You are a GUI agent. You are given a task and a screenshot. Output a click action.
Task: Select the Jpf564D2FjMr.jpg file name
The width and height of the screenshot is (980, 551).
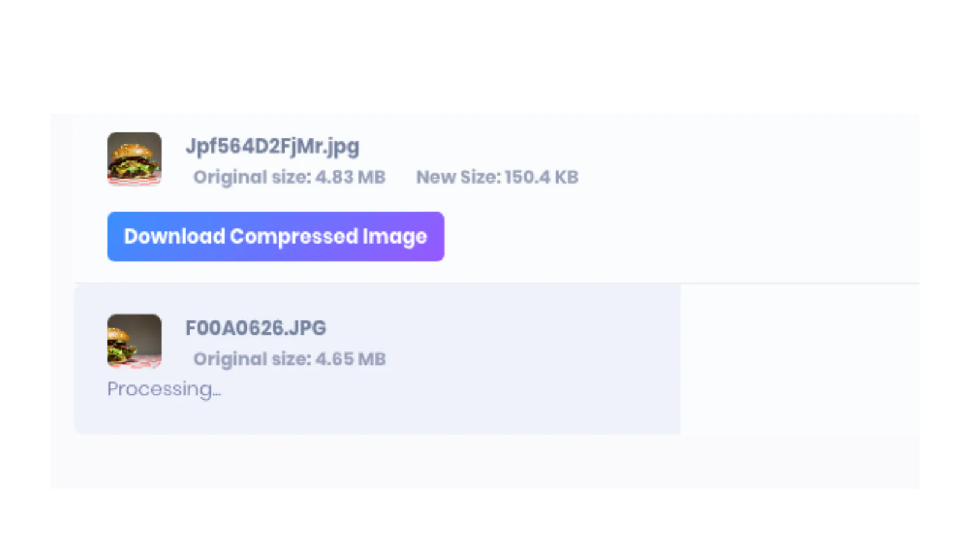pyautogui.click(x=272, y=146)
